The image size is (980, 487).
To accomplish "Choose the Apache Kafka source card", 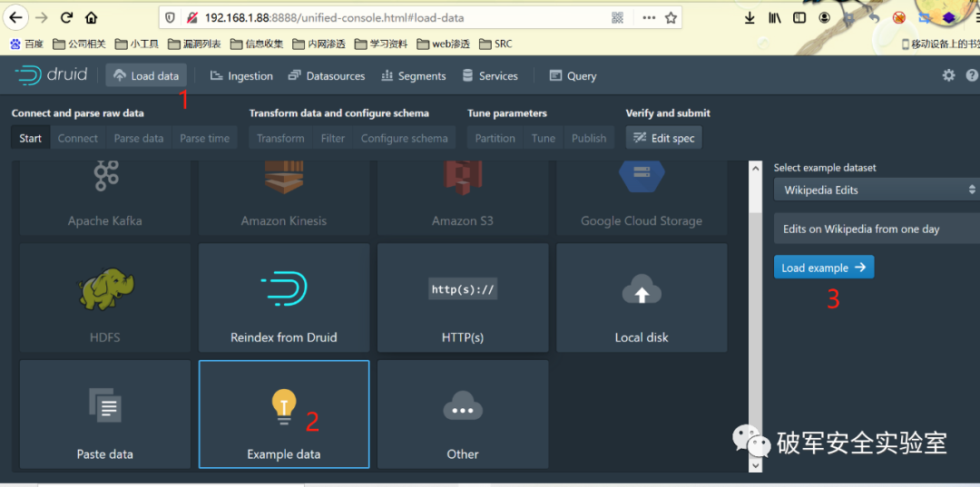I will [105, 198].
